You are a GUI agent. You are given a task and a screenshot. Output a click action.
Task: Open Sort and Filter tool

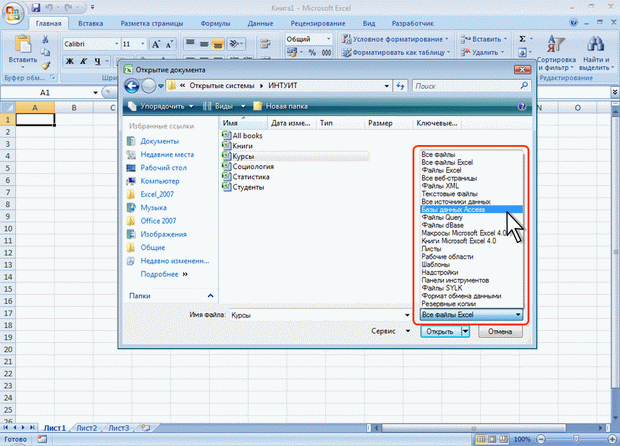tap(556, 54)
